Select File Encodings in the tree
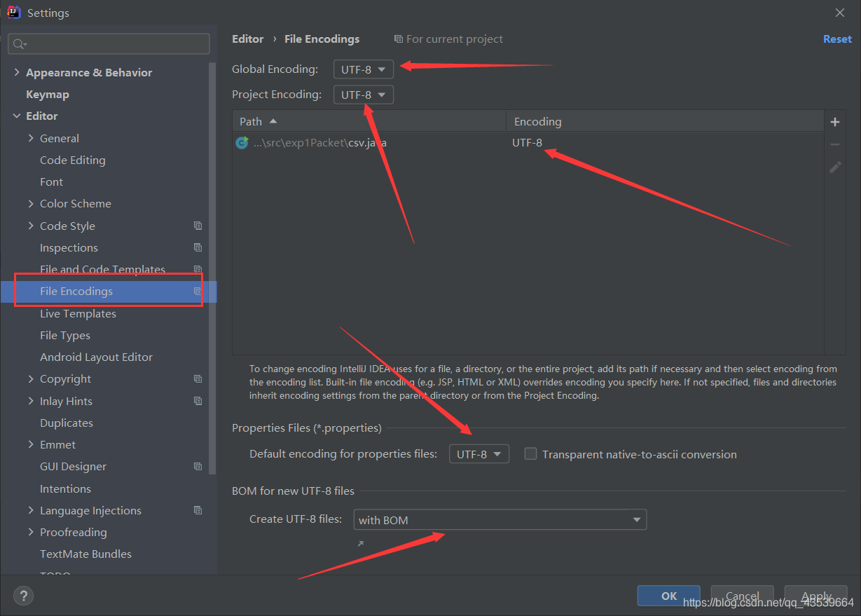Screen dimensions: 861x616 click(76, 292)
